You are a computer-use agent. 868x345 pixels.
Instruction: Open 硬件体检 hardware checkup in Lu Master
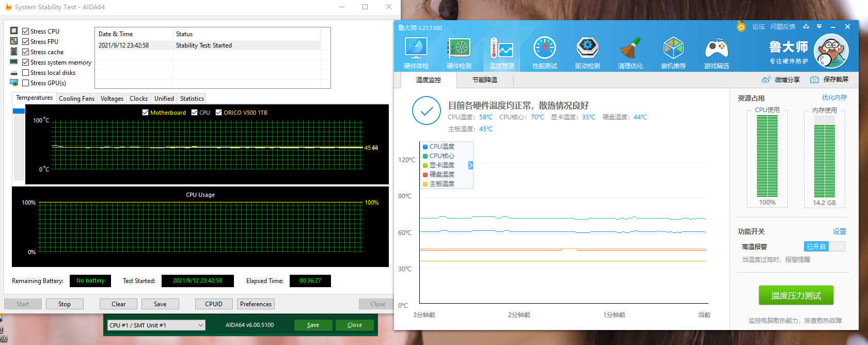click(x=416, y=53)
